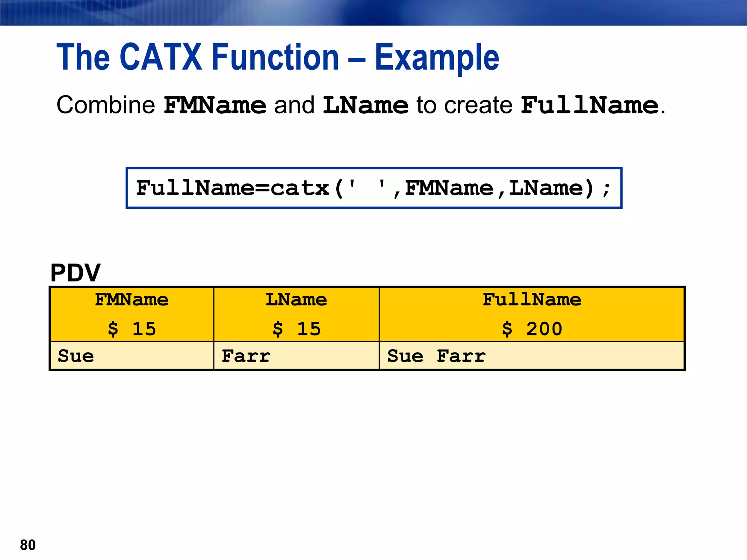Click '$ 15' under FMName header
This screenshot has height=560, width=747.
point(132,329)
